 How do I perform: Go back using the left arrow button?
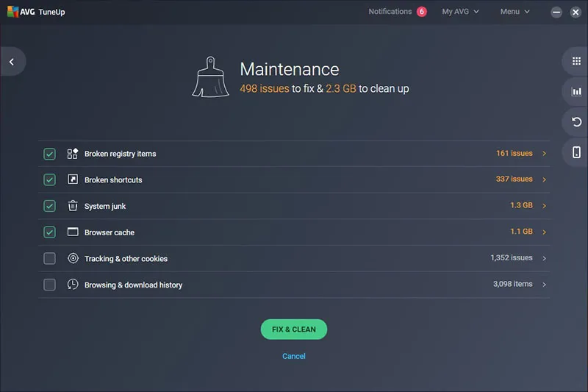(12, 62)
